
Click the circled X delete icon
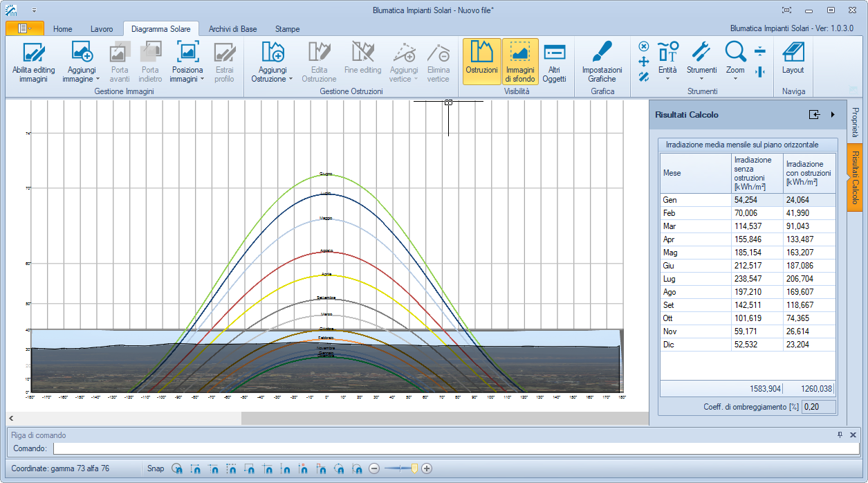pyautogui.click(x=643, y=46)
